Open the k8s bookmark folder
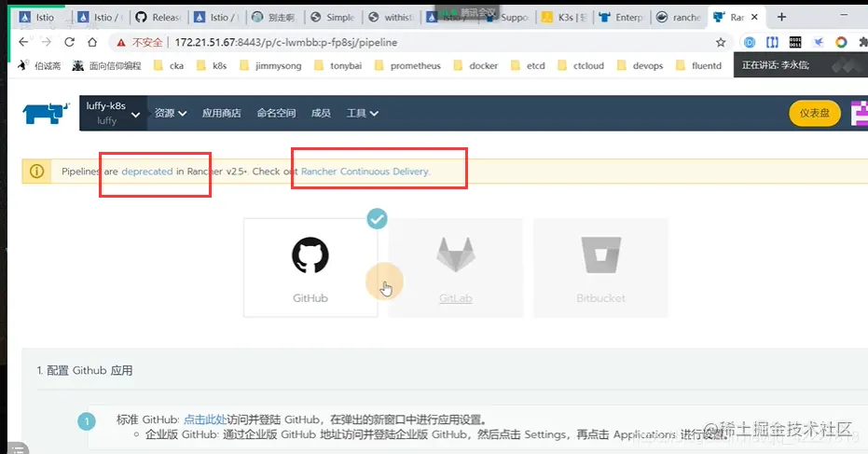The height and width of the screenshot is (454, 868). click(x=212, y=65)
